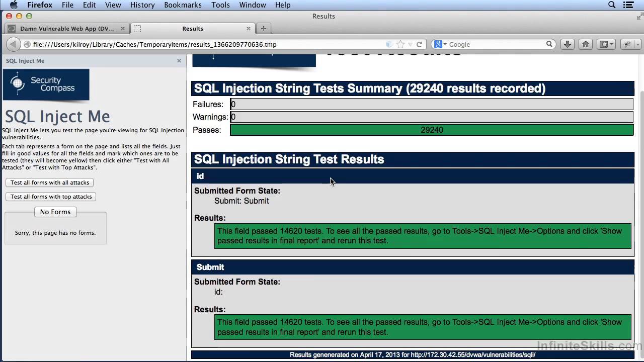Click the add-on toolbar icon at far right
644x362 pixels.
(627, 44)
